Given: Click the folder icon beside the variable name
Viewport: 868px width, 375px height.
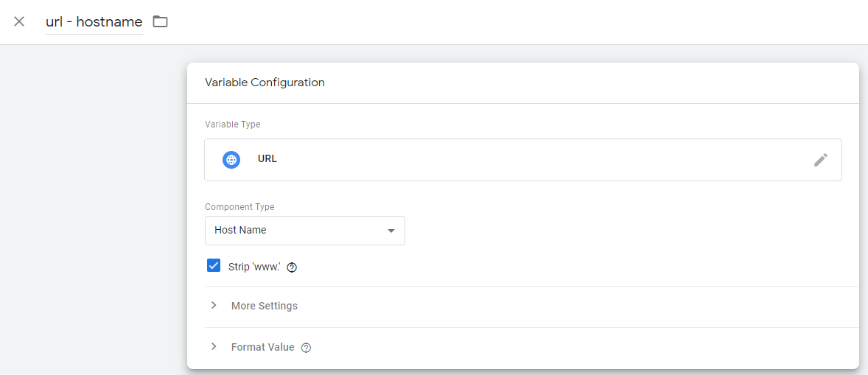Looking at the screenshot, I should pyautogui.click(x=160, y=21).
